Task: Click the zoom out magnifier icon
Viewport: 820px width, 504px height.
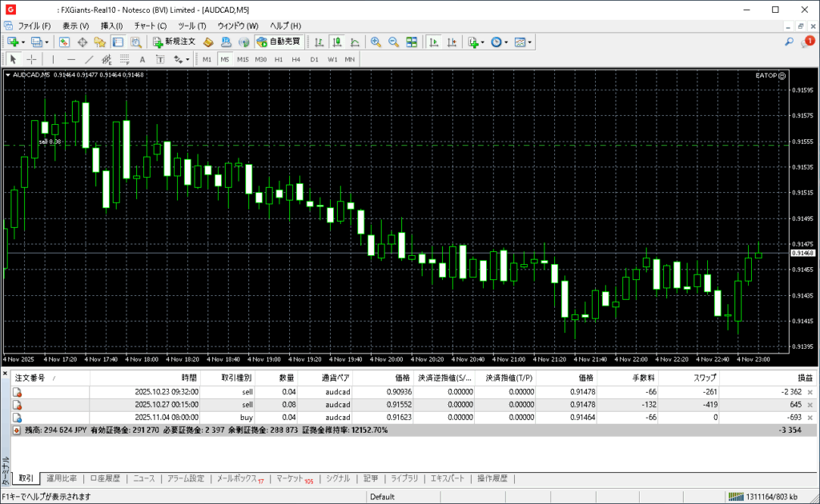Action: pos(392,42)
